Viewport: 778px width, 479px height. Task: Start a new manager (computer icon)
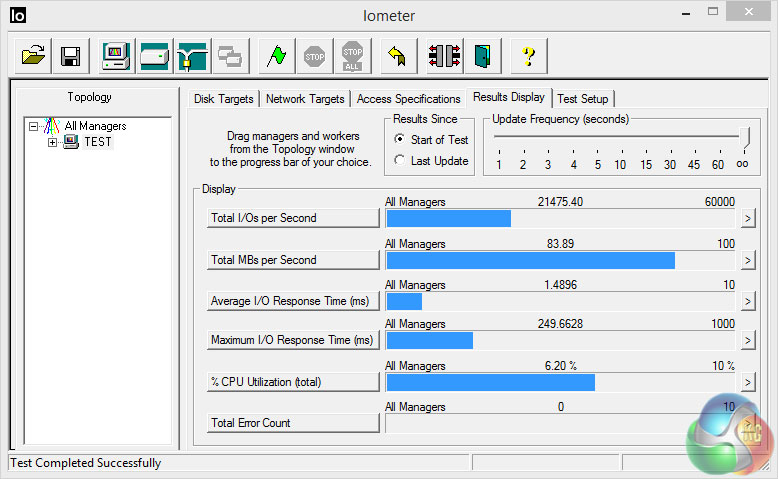click(x=116, y=56)
